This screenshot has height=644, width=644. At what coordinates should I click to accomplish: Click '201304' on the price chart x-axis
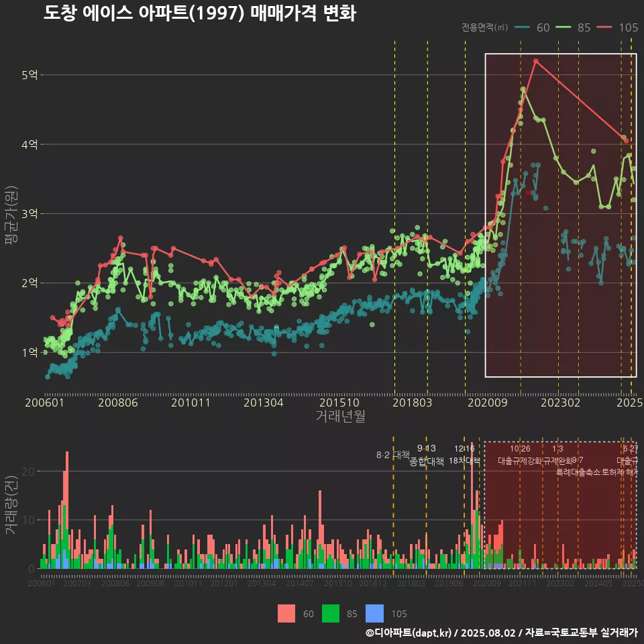pos(263,402)
